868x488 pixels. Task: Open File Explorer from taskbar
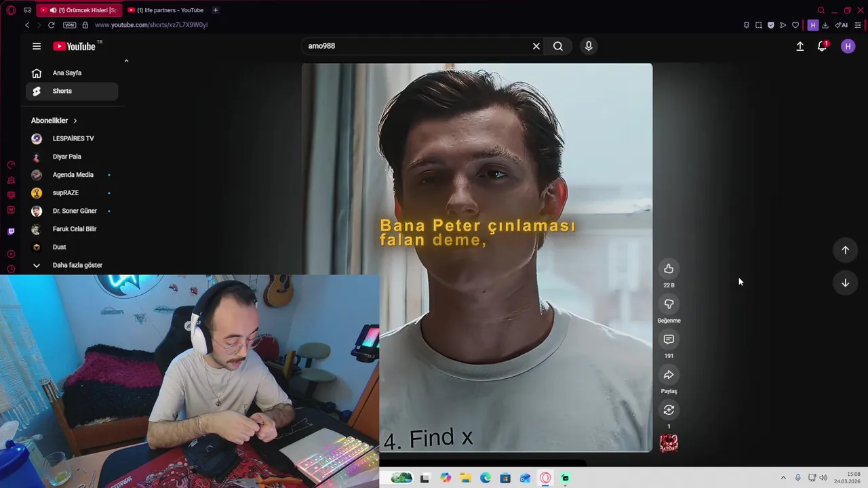pyautogui.click(x=465, y=478)
